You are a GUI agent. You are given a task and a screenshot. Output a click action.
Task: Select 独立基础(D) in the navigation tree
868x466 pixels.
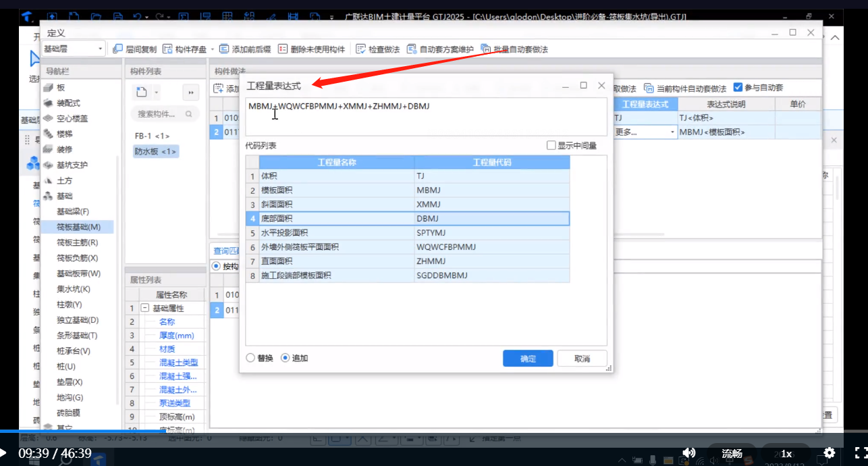[x=77, y=320]
